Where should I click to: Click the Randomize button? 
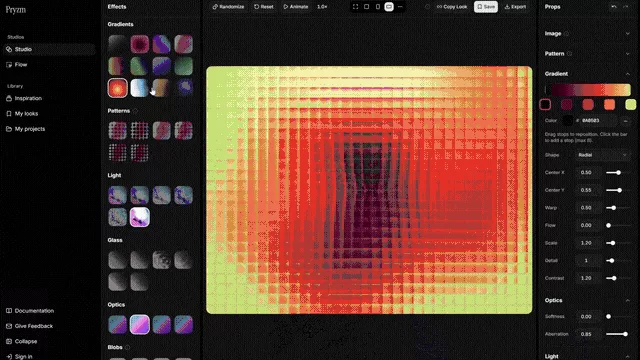click(x=229, y=7)
